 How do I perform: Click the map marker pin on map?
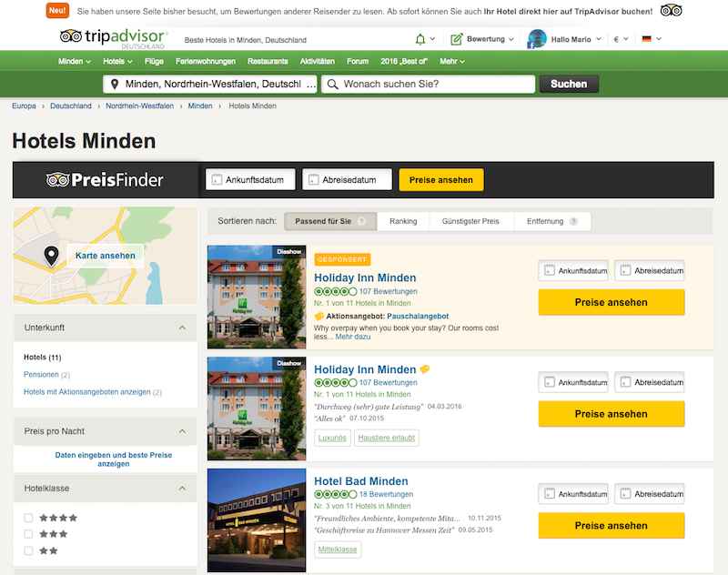[x=51, y=256]
